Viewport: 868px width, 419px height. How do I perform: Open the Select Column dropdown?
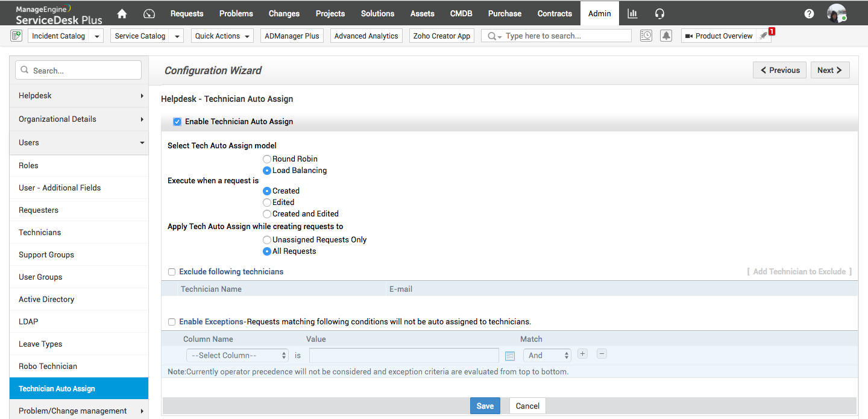pos(236,355)
